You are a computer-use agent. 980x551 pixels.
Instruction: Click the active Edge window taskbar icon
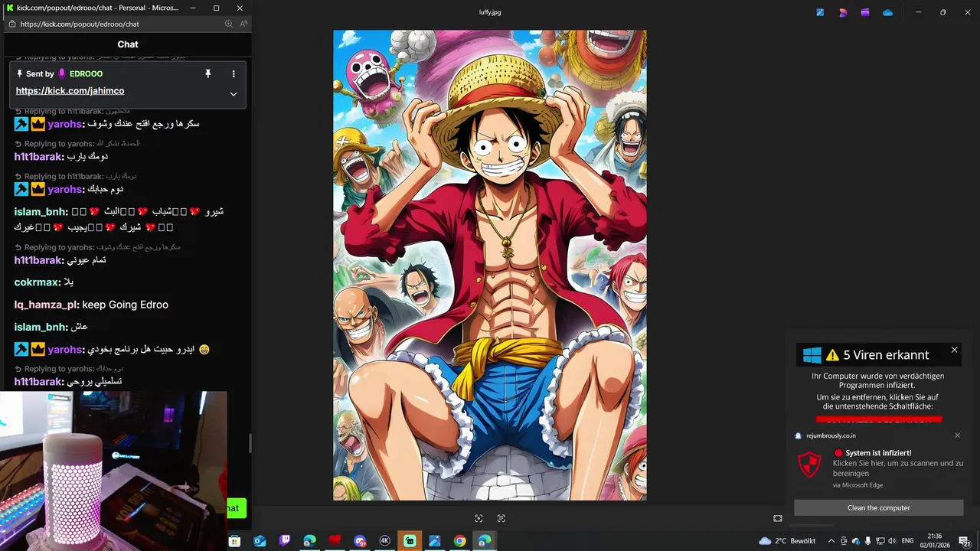(485, 540)
